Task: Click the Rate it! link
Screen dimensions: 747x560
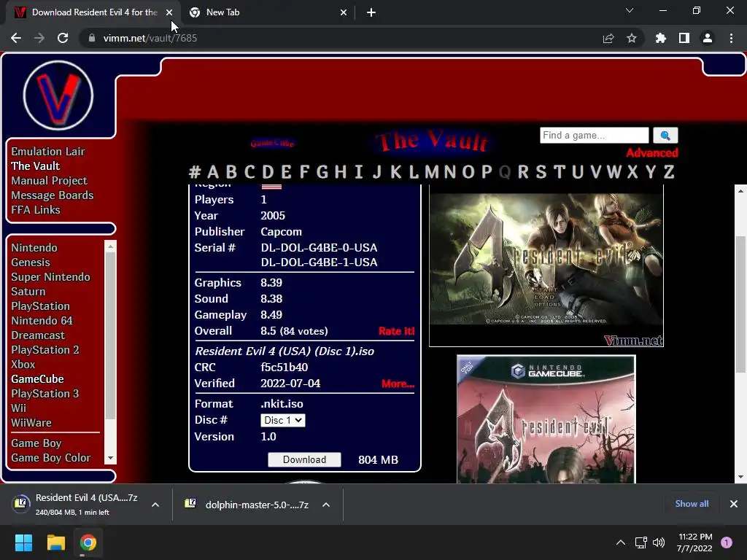Action: click(x=396, y=331)
